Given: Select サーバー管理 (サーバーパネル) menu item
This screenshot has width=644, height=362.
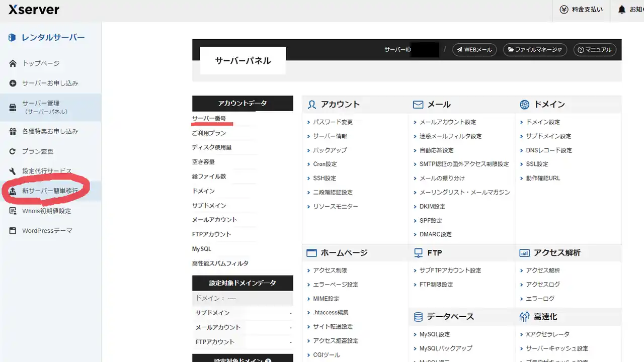Looking at the screenshot, I should point(50,107).
